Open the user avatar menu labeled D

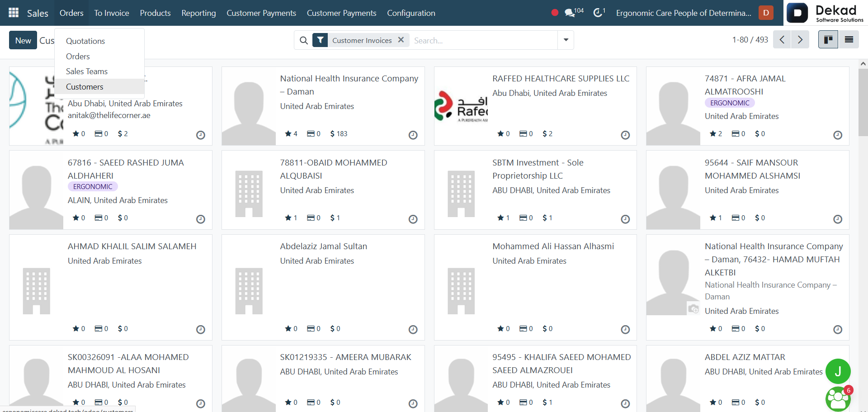click(766, 13)
